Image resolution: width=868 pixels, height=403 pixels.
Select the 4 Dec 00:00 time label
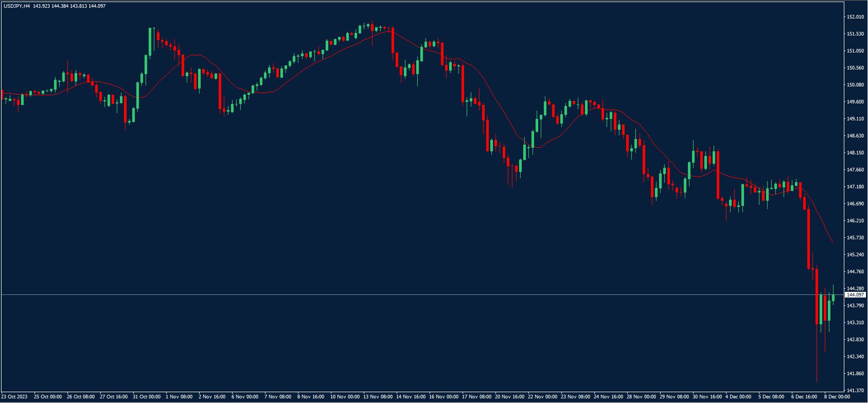(x=739, y=397)
